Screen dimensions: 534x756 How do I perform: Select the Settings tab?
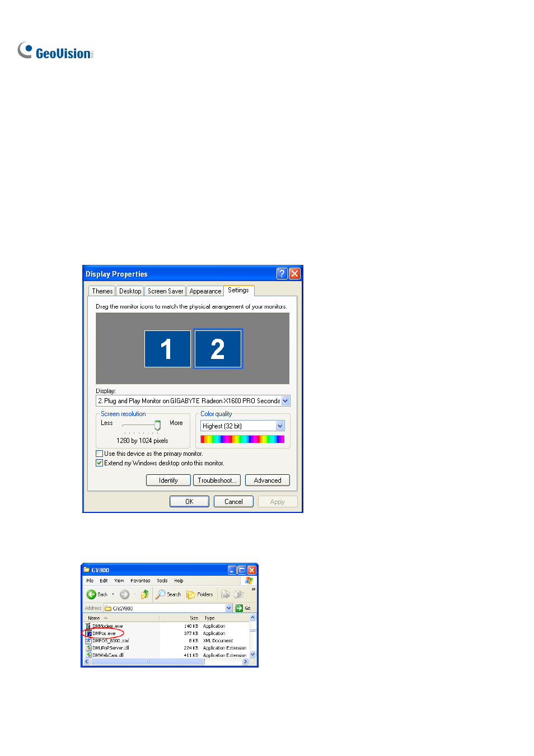click(238, 290)
